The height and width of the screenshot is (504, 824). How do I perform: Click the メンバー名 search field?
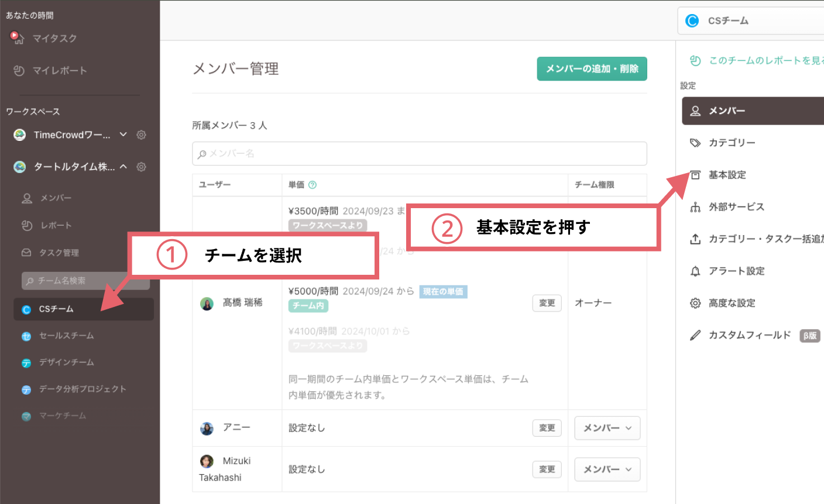point(419,154)
